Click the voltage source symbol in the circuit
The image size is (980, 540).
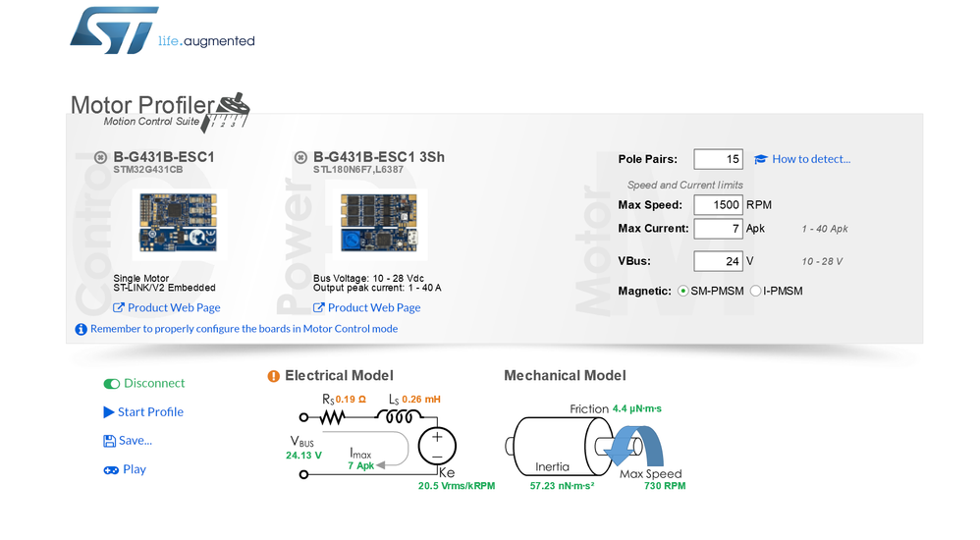pos(437,446)
